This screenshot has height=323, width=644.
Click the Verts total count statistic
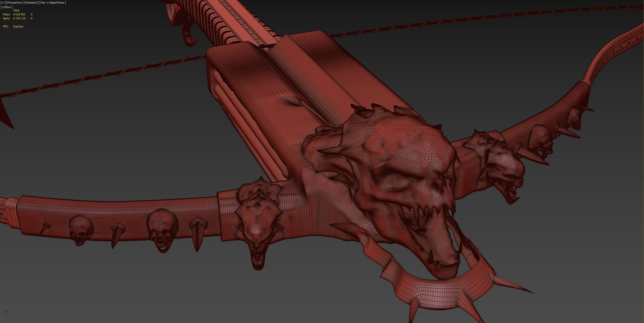19,18
